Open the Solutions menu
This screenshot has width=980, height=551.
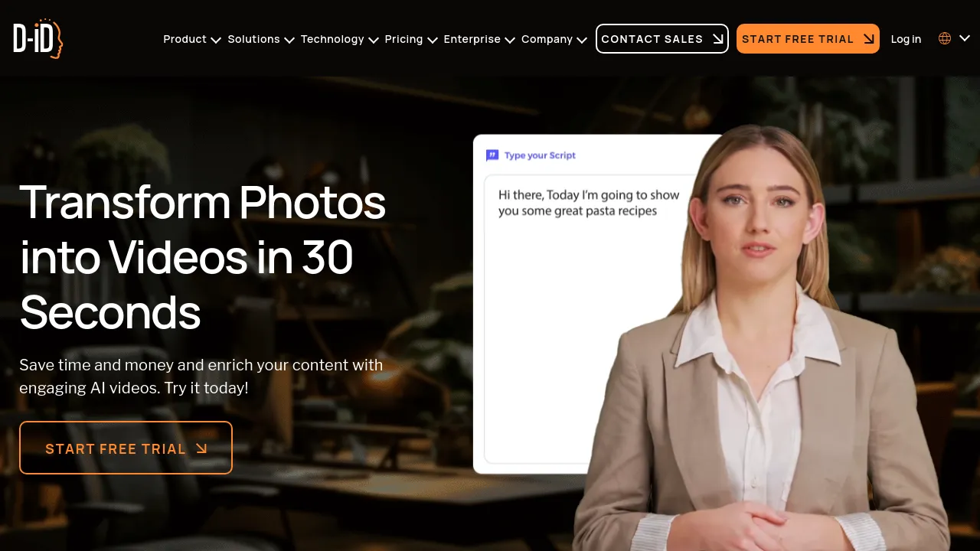(253, 39)
